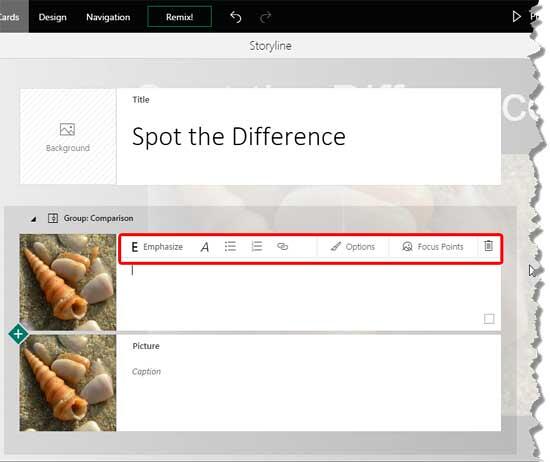Viewport: 550px width, 462px height.
Task: Redo action arrow
Action: 266,17
